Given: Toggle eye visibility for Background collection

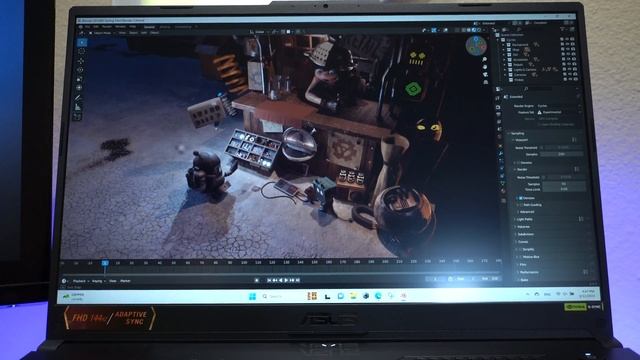Looking at the screenshot, I should pyautogui.click(x=568, y=44).
